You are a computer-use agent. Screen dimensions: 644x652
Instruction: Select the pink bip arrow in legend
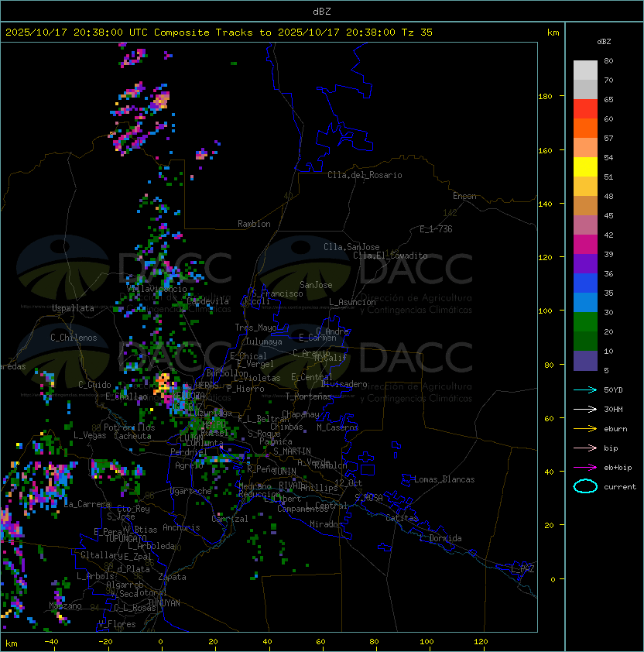pyautogui.click(x=585, y=448)
